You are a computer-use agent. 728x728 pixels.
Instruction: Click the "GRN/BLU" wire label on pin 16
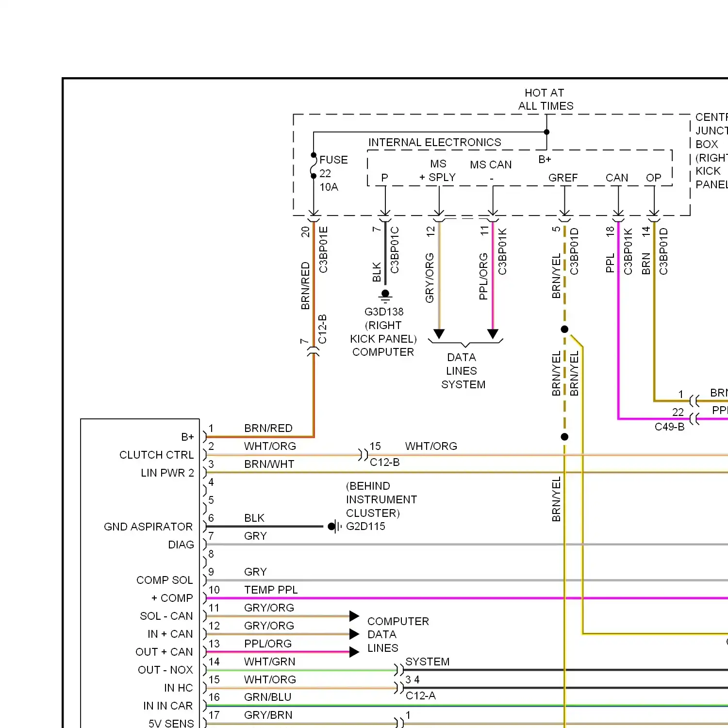[x=267, y=697]
